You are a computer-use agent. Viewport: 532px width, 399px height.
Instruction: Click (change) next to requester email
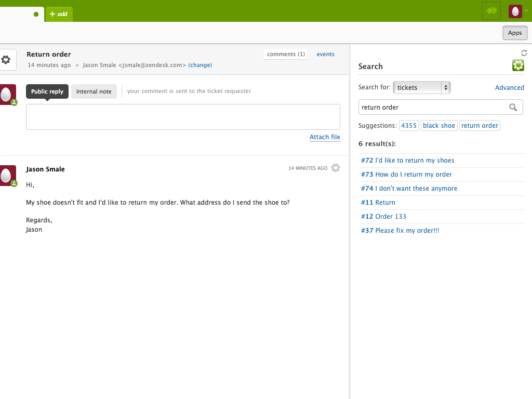tap(200, 65)
